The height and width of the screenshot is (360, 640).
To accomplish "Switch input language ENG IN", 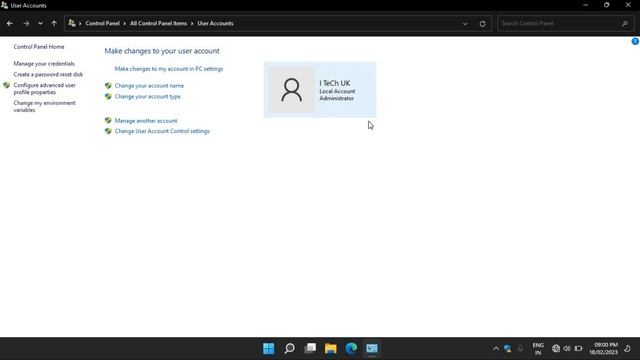I will pos(538,349).
